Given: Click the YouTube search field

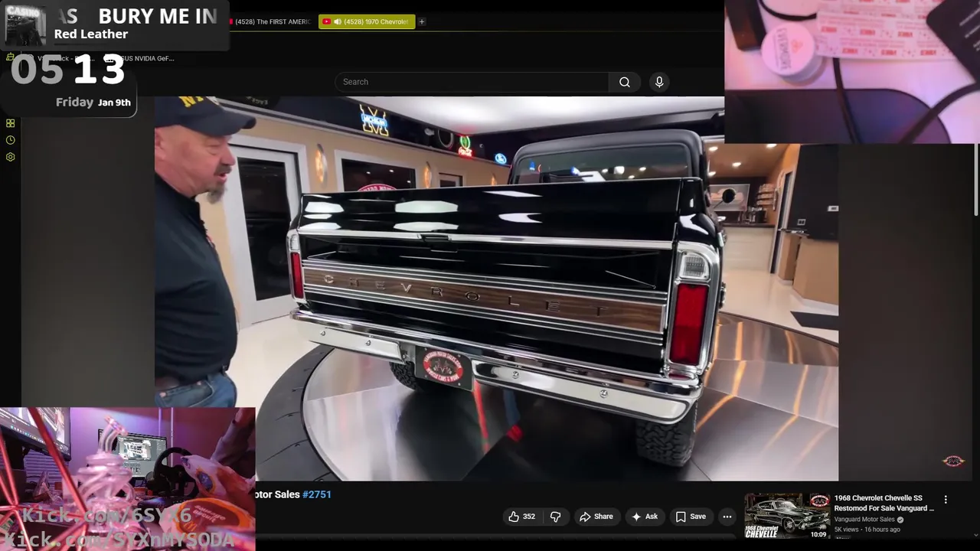Looking at the screenshot, I should click(x=472, y=82).
